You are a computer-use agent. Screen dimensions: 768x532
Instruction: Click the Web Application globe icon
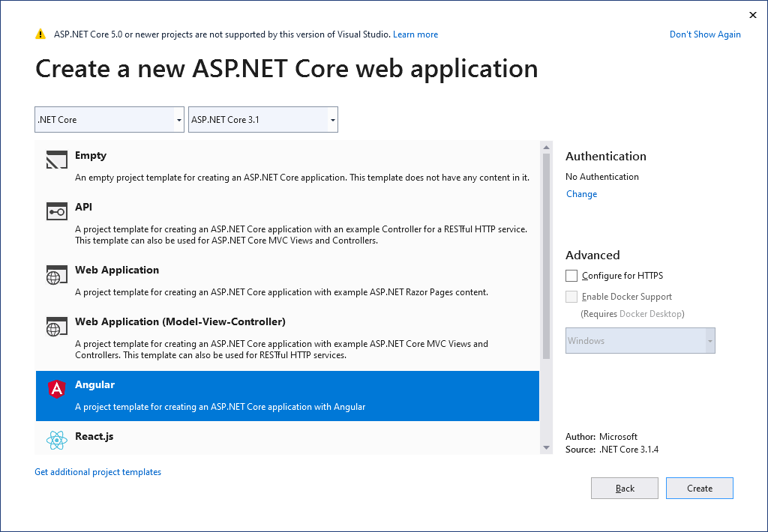(56, 275)
